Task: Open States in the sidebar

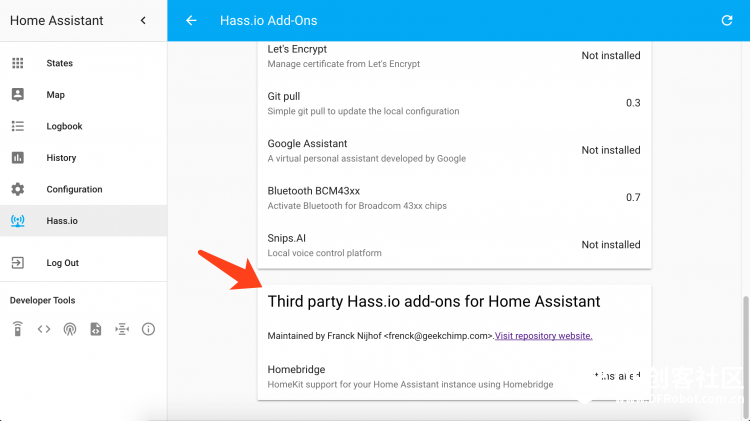Action: (83, 63)
